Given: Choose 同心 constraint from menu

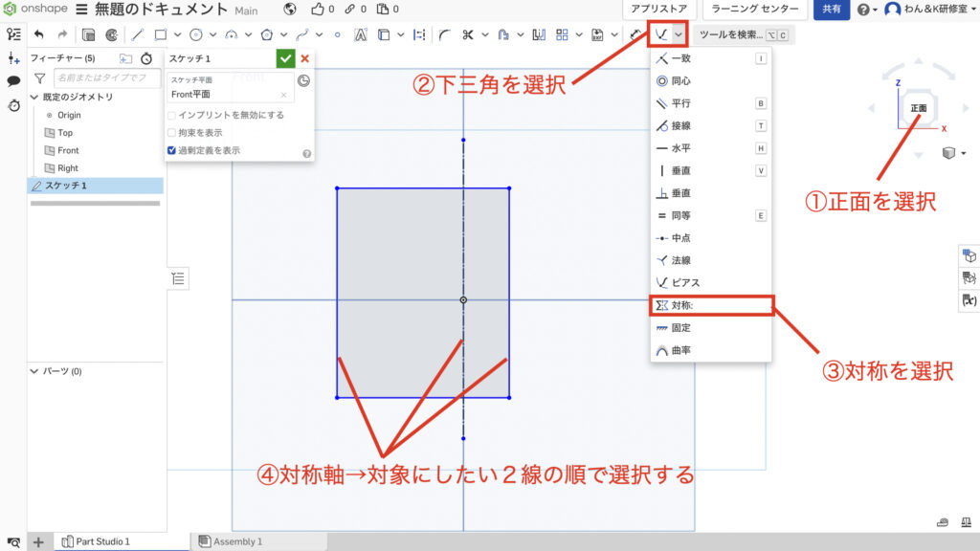Looking at the screenshot, I should point(711,80).
